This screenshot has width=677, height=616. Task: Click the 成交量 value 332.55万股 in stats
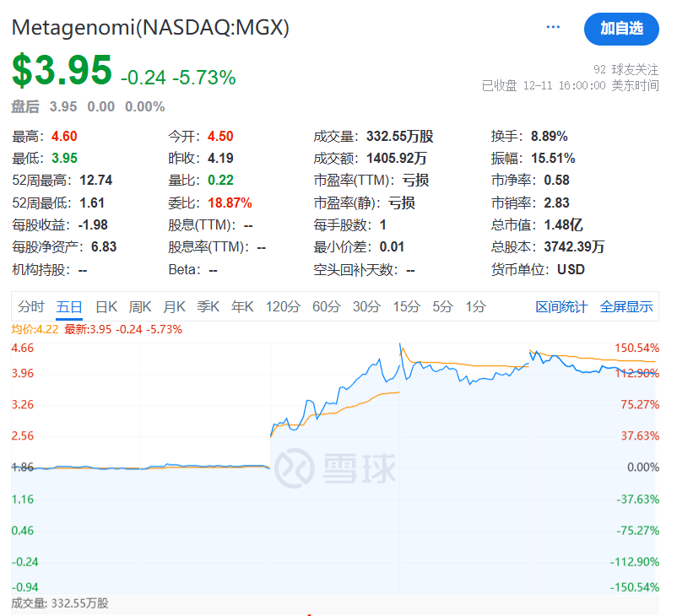point(400,137)
